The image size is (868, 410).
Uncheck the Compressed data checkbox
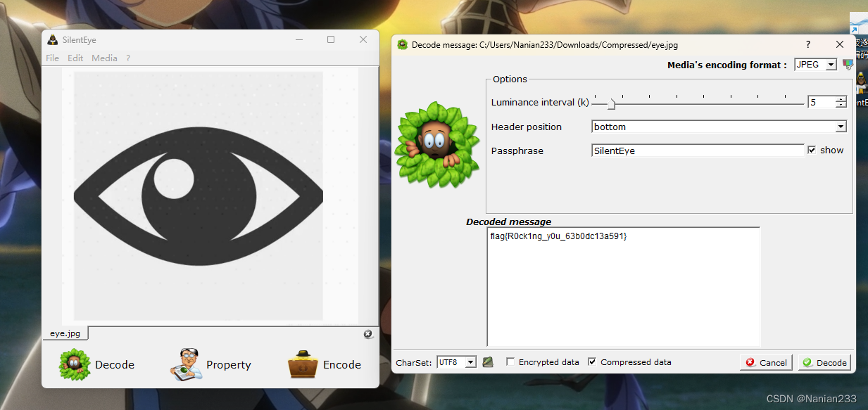coord(592,362)
